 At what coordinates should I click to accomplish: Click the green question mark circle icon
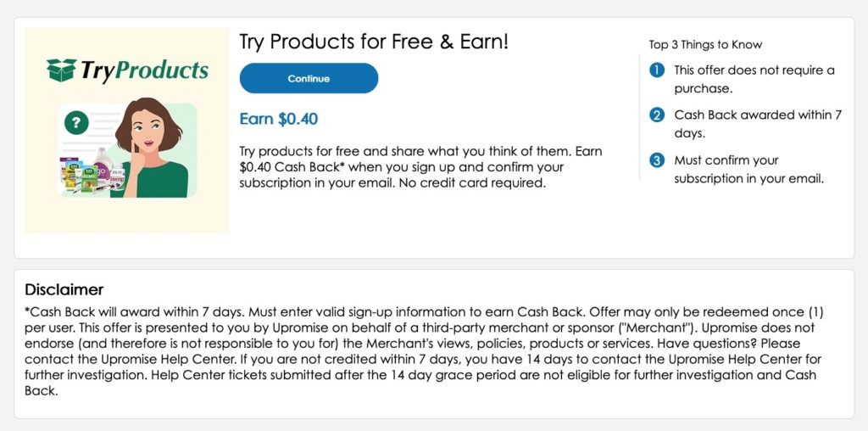tap(76, 123)
